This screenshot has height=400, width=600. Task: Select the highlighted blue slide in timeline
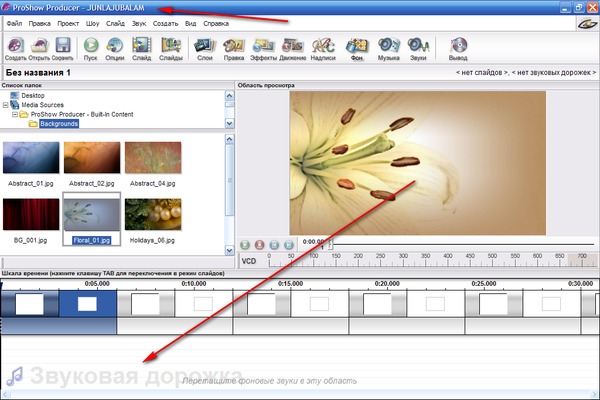click(88, 304)
